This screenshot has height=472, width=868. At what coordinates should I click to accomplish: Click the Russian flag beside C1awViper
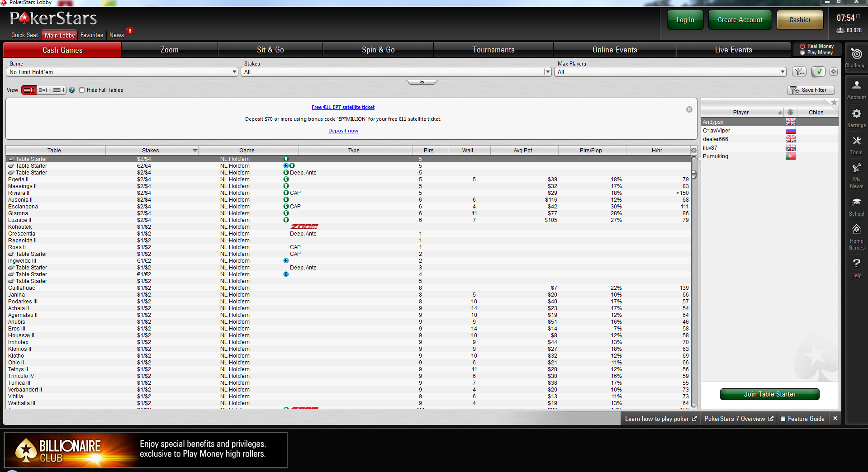click(790, 131)
